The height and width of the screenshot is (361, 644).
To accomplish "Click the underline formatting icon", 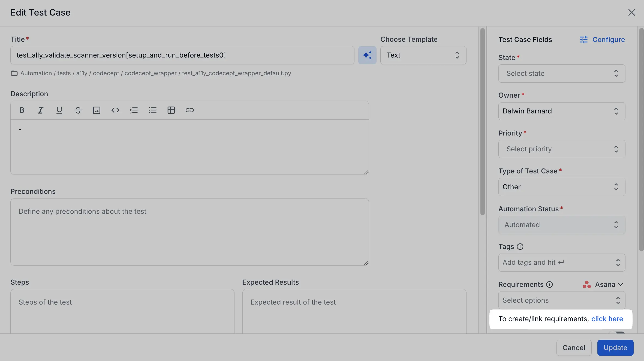I will pos(59,110).
